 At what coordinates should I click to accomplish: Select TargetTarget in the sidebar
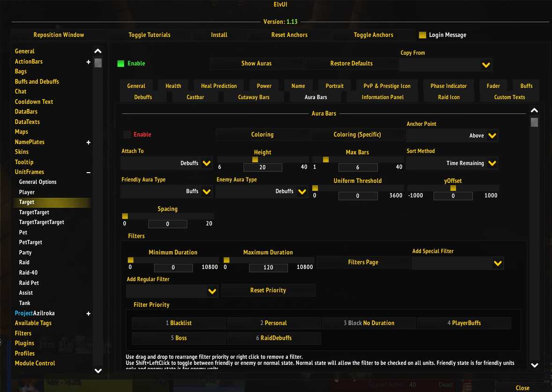[34, 212]
